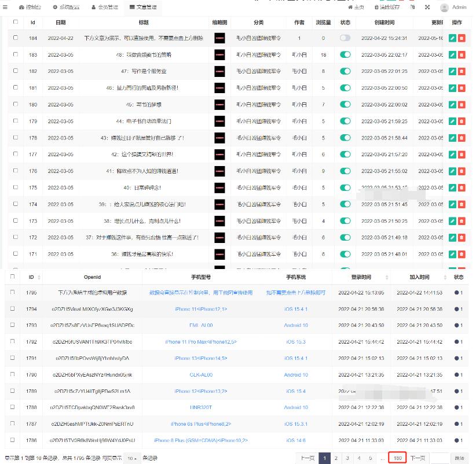476x464 pixels.
Task: Click the edit icon for article 184
Action: coord(452,38)
